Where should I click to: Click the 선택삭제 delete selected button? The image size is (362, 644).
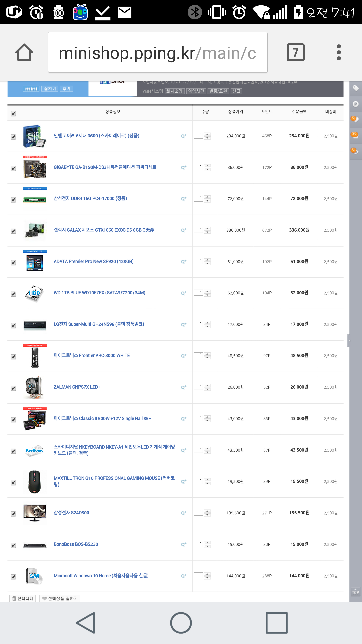tap(23, 598)
